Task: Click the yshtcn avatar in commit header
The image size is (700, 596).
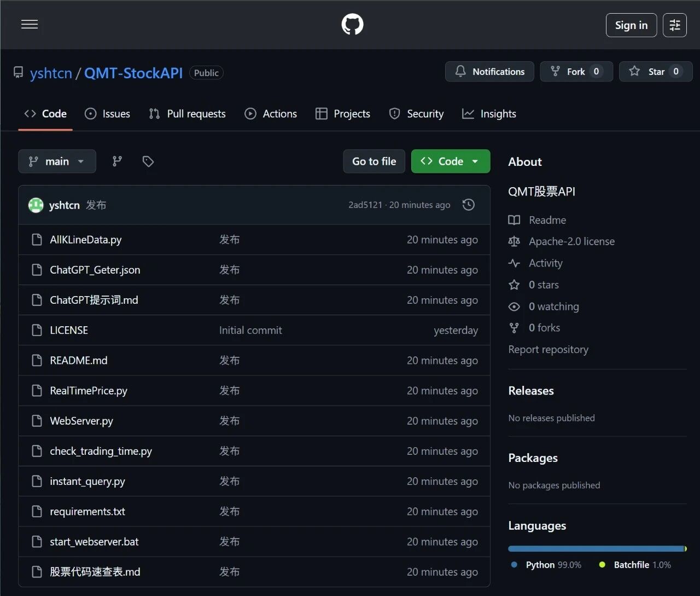Action: point(36,205)
